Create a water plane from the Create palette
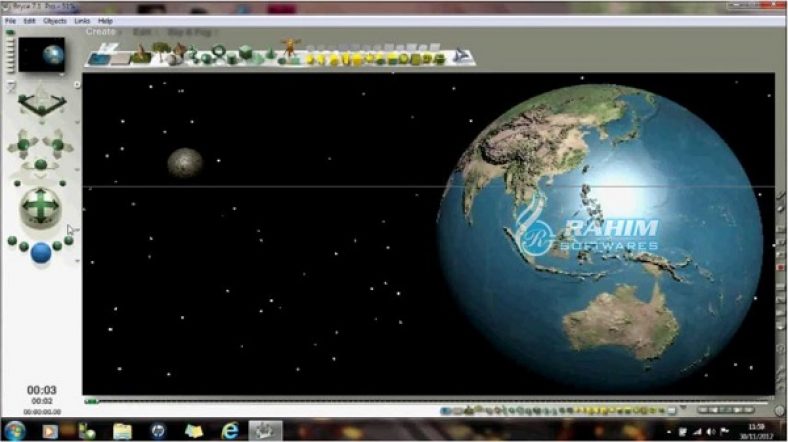This screenshot has height=442, width=788. click(100, 59)
